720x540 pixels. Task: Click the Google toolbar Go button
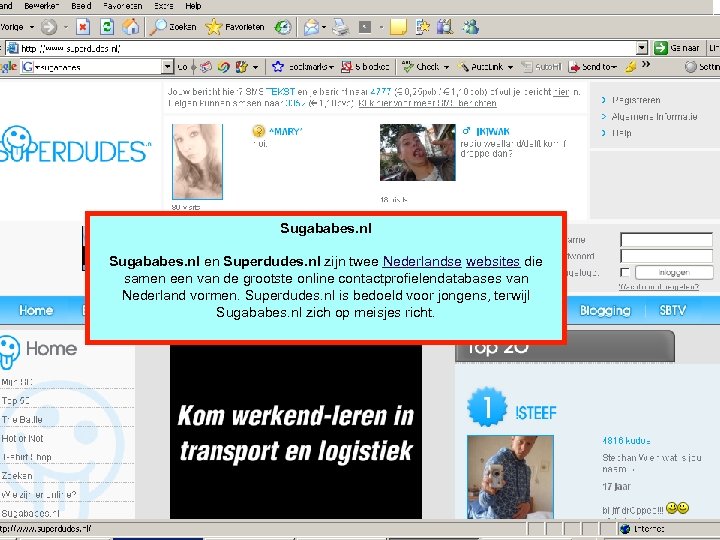point(182,67)
